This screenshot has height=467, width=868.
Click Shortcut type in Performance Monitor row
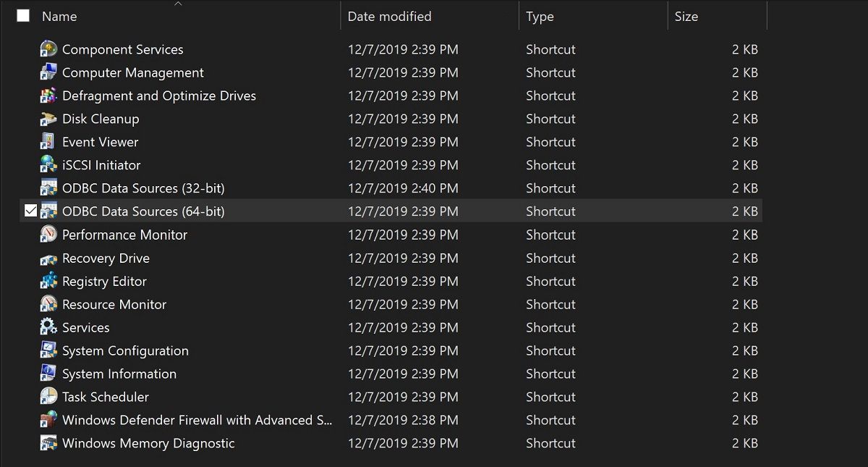(550, 235)
